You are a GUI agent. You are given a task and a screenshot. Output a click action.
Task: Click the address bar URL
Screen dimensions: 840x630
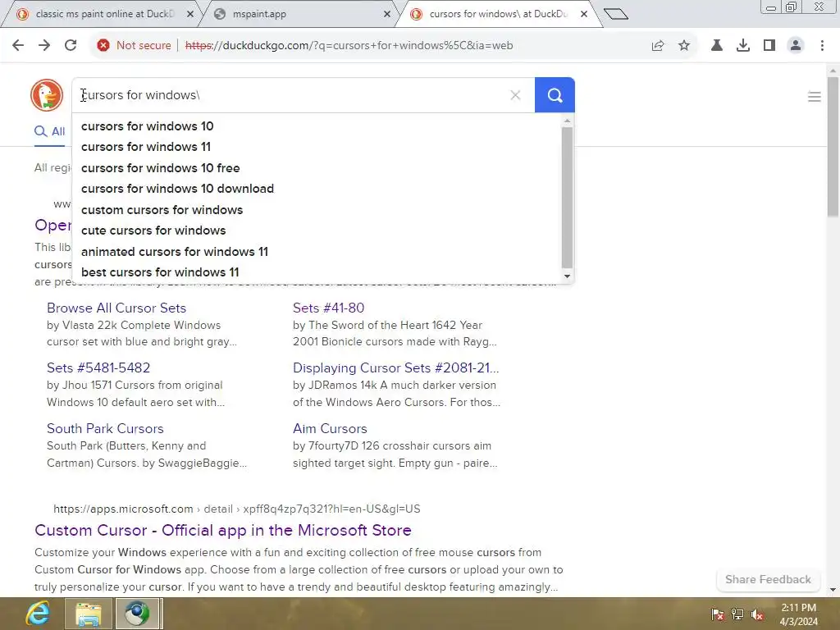coord(349,46)
